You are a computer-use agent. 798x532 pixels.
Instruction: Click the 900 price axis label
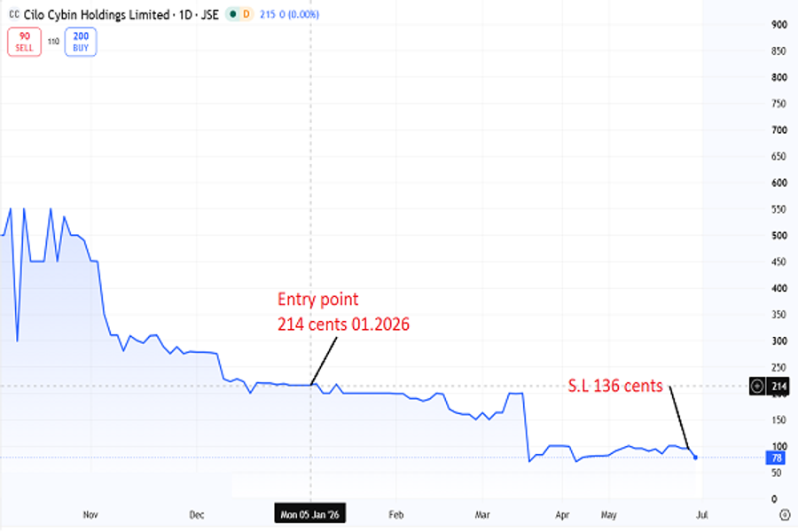pyautogui.click(x=778, y=25)
